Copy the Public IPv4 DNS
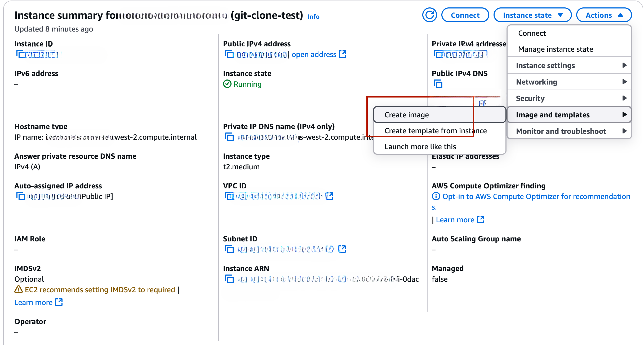644x345 pixels. tap(438, 84)
